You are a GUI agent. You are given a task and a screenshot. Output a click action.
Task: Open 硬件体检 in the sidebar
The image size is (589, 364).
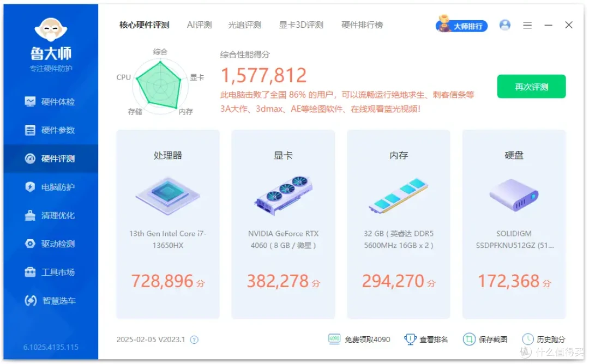click(51, 102)
